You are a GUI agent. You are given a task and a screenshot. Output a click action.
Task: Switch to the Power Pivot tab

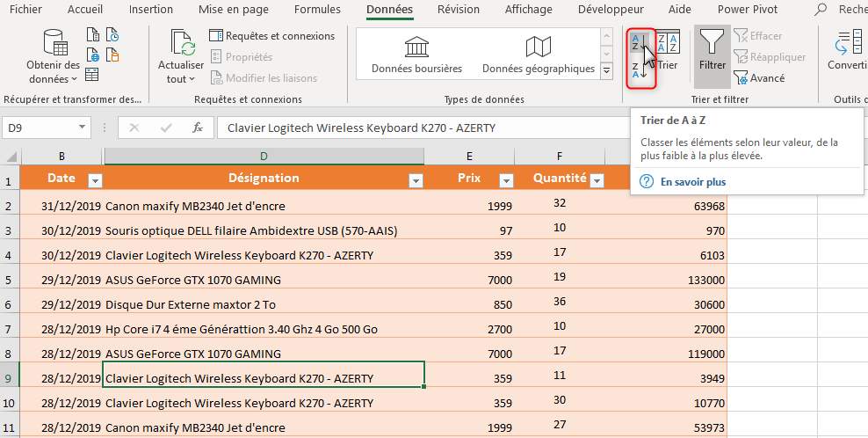point(748,10)
